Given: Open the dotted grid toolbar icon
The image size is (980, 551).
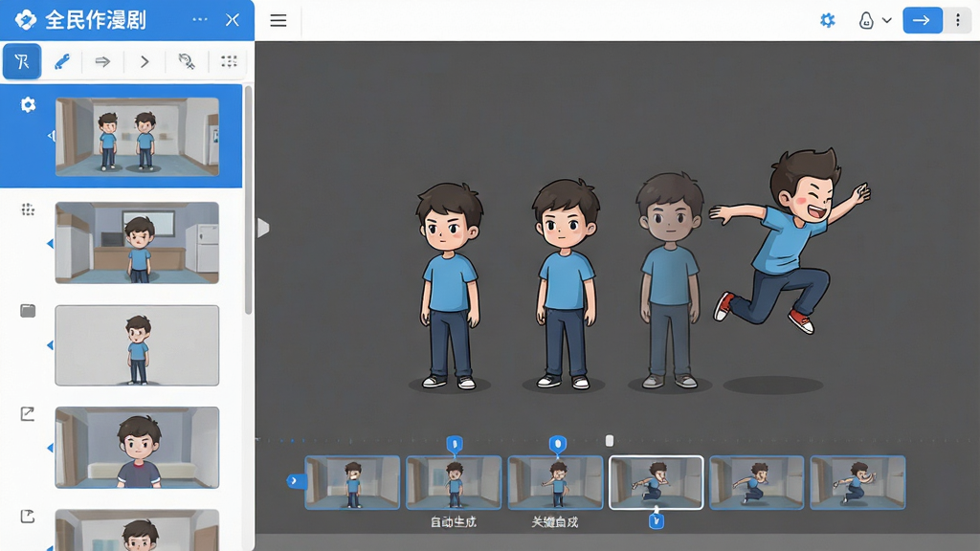Looking at the screenshot, I should [x=230, y=61].
